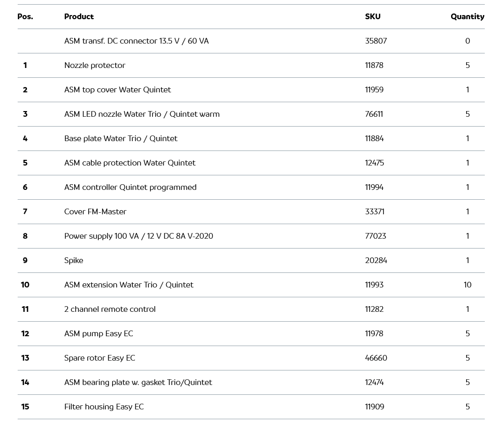This screenshot has width=504, height=426.
Task: Select Power supply 100 VA product
Action: (x=139, y=236)
